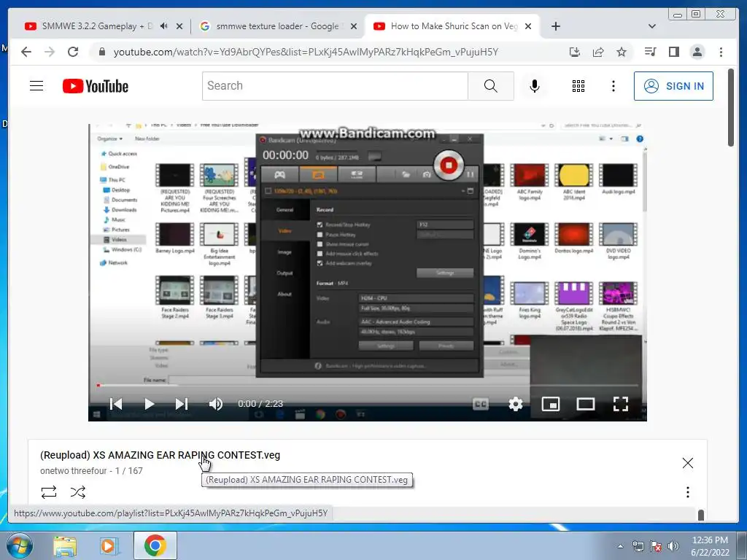Open YouTube settings three-dot menu

(613, 86)
